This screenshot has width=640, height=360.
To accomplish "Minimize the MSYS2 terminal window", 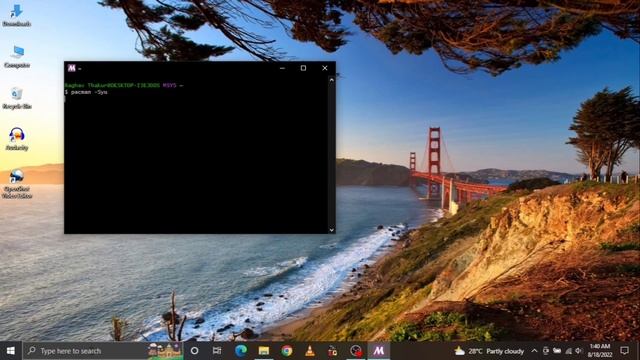I will point(282,68).
